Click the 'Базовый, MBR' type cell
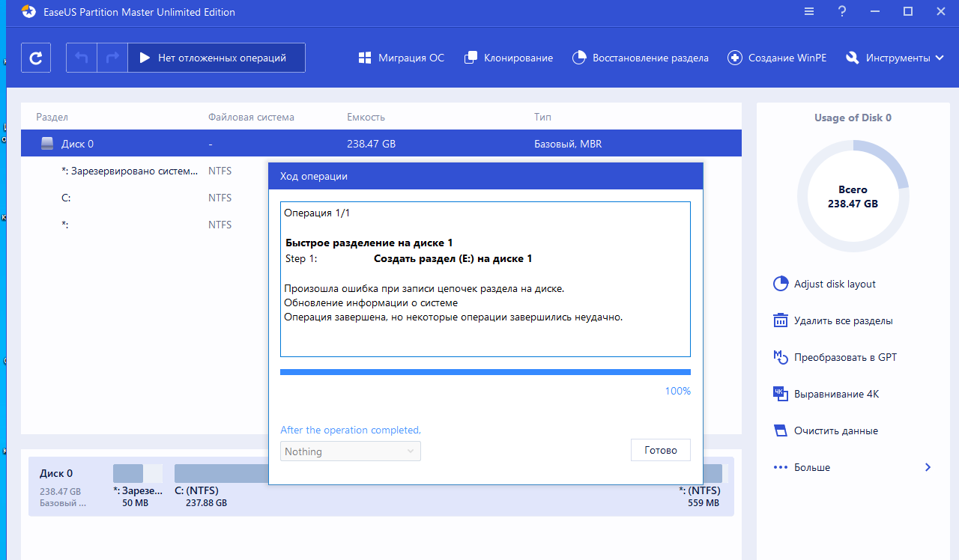Viewport: 959px width, 560px height. (568, 144)
